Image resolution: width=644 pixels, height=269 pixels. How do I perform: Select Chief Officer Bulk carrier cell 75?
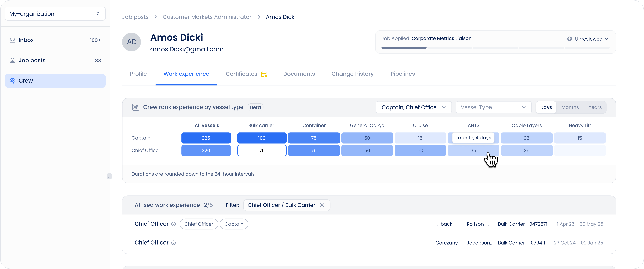point(262,150)
